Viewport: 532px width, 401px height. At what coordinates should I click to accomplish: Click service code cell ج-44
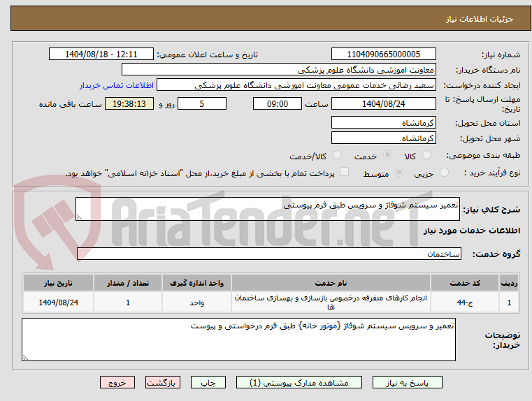pos(464,302)
